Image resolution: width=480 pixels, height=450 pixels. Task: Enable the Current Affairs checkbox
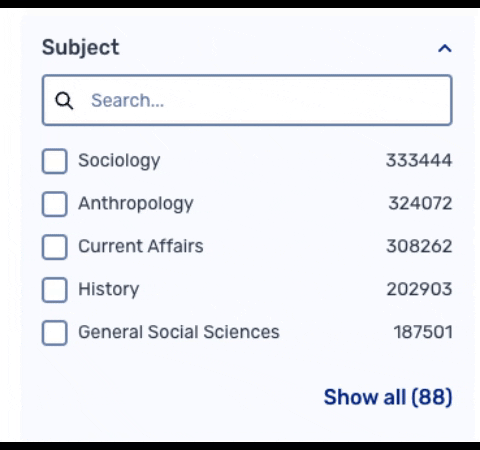[55, 247]
